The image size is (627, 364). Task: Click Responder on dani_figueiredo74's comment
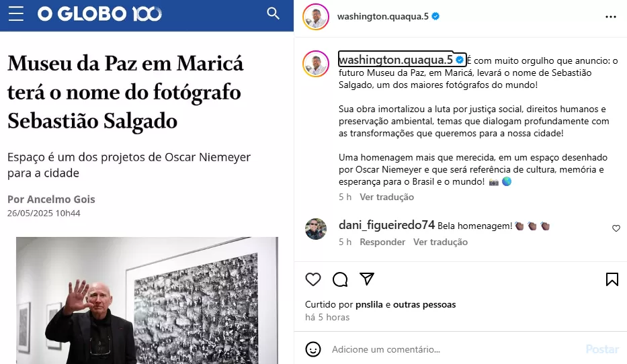(x=382, y=242)
